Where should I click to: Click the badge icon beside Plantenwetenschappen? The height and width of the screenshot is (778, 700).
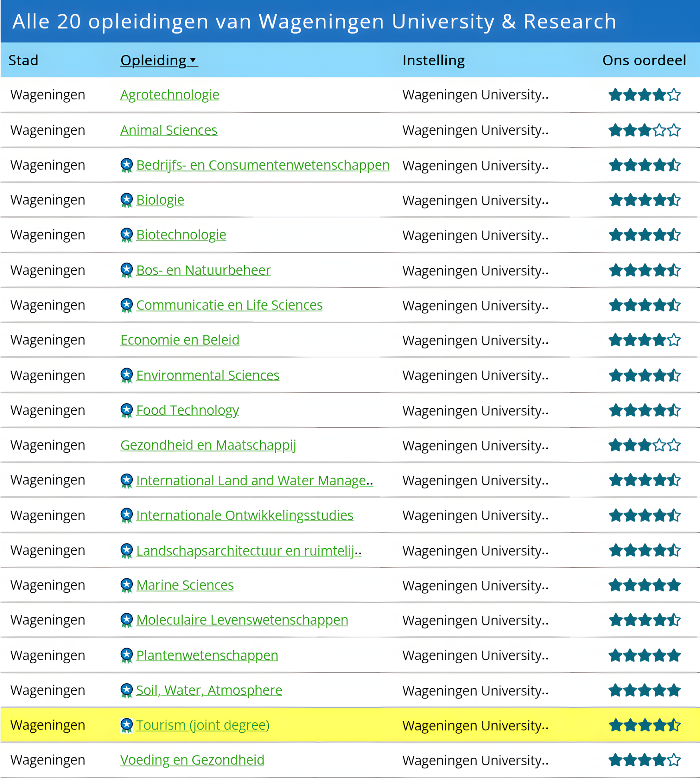127,655
